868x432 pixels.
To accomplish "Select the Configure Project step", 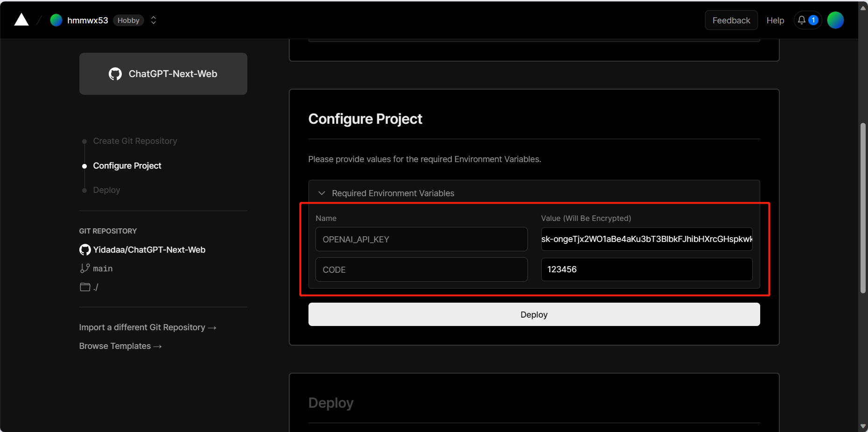I will (x=127, y=166).
